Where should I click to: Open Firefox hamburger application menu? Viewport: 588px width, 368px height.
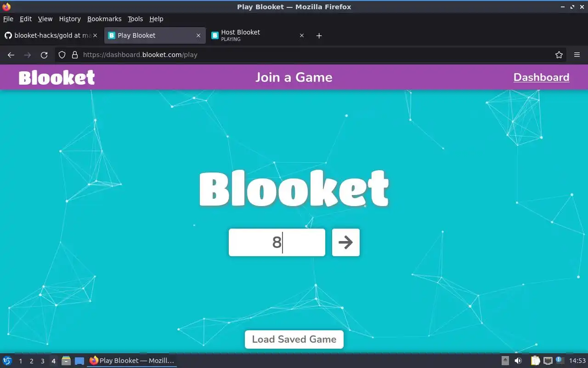(x=577, y=55)
